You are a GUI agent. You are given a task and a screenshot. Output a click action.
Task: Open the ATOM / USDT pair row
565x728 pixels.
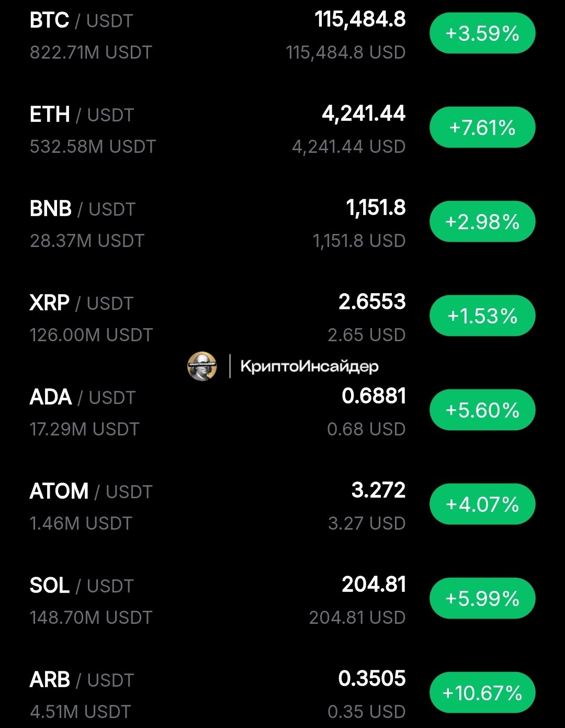91,492
